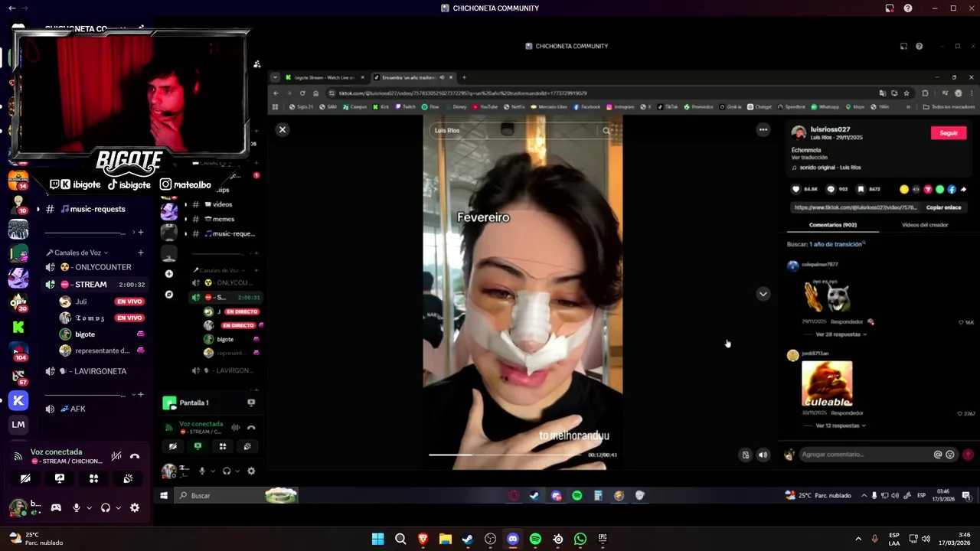This screenshot has height=551, width=980.
Task: Save the TikTok video with the bookmark icon
Action: point(861,189)
